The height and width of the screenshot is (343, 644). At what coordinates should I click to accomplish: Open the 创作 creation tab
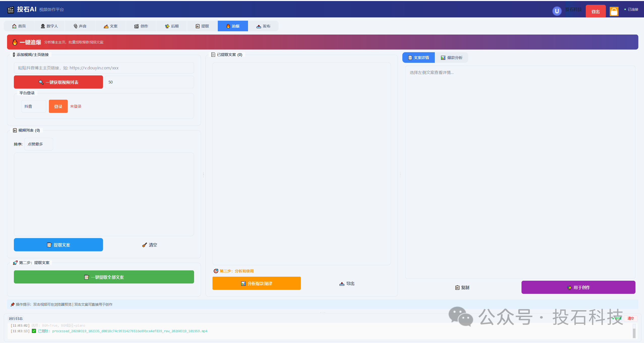[141, 26]
